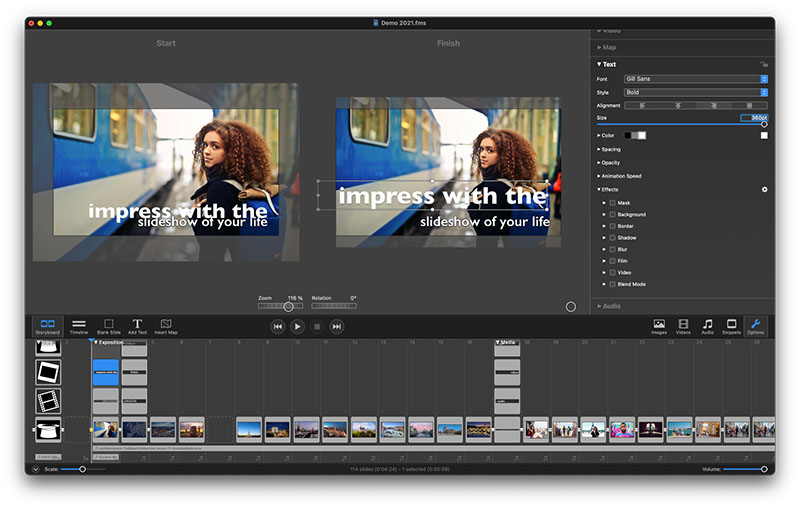Click the circle button below Finish preview
The height and width of the screenshot is (508, 800).
pyautogui.click(x=571, y=307)
